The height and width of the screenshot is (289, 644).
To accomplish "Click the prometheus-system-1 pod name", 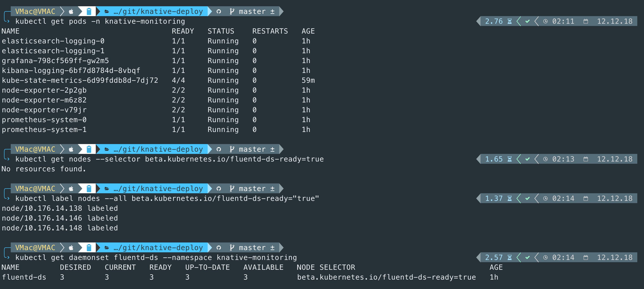I will 44,130.
